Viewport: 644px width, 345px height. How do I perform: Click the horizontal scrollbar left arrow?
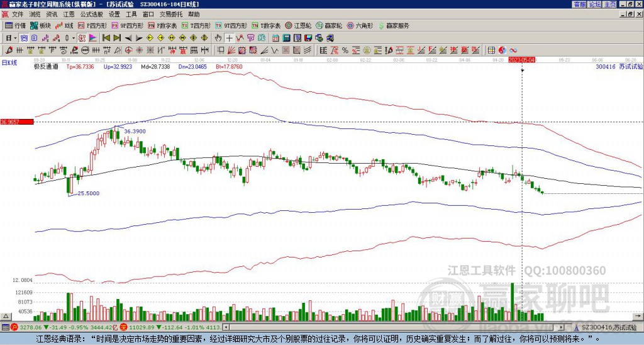pyautogui.click(x=226, y=327)
